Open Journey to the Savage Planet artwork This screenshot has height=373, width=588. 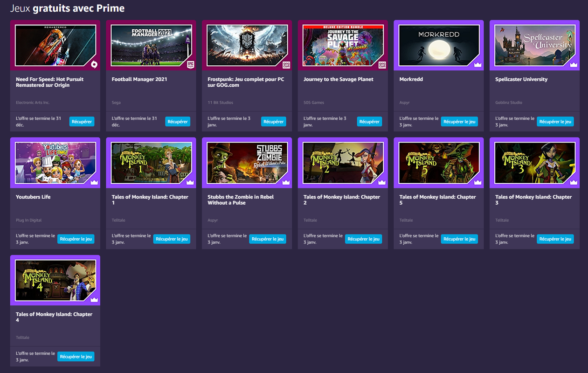pos(343,46)
